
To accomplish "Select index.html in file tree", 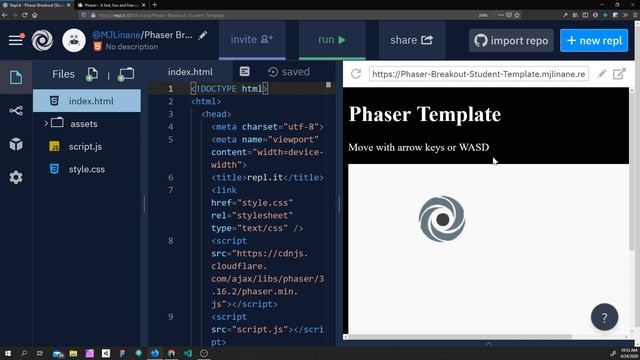I will click(87, 101).
